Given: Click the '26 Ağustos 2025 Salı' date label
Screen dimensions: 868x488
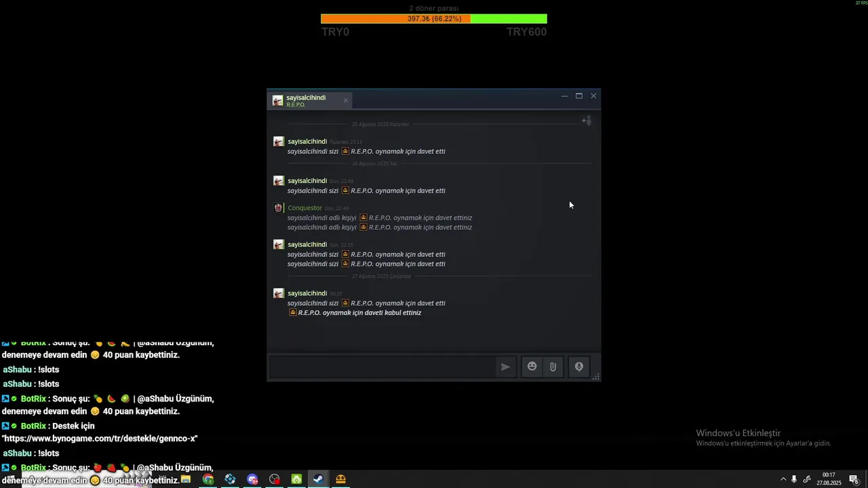Looking at the screenshot, I should (x=374, y=163).
